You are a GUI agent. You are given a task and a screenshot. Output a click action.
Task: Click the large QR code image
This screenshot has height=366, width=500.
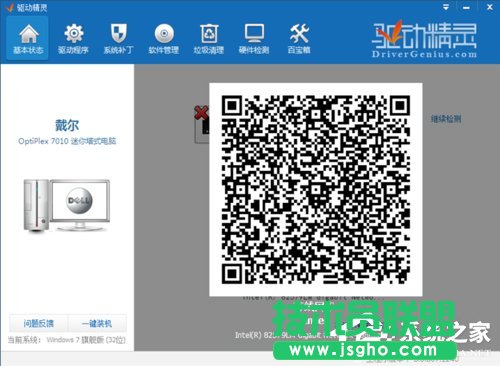click(316, 190)
